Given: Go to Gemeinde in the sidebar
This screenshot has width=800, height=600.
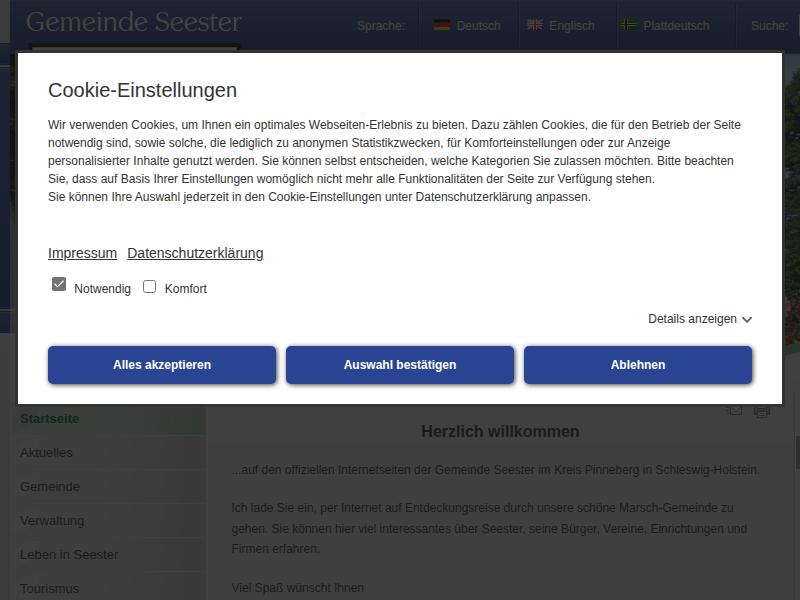Looking at the screenshot, I should [50, 487].
